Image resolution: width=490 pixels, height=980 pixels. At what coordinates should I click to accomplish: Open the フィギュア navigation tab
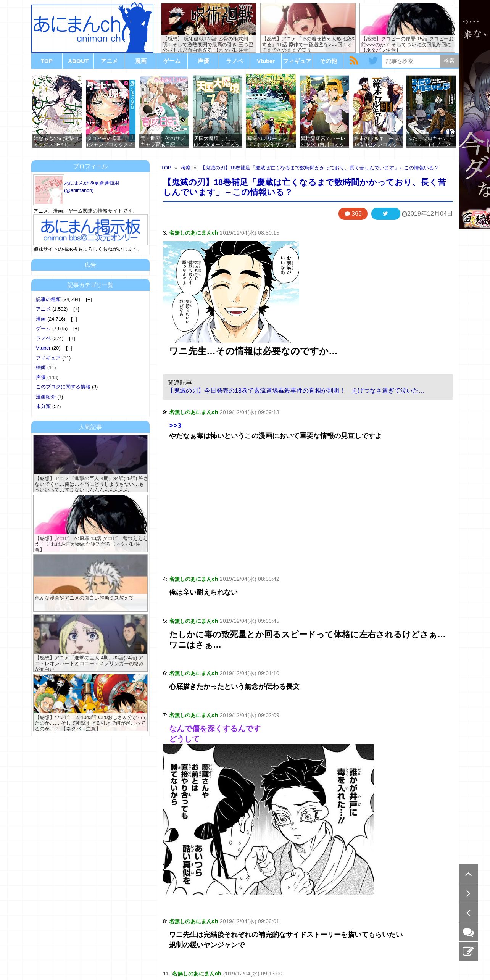coord(297,61)
